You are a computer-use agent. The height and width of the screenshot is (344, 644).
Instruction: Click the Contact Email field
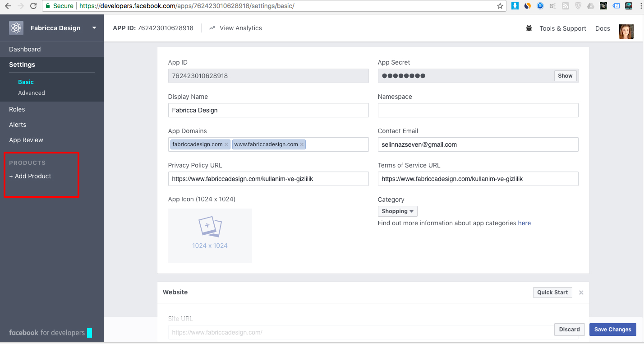[478, 144]
